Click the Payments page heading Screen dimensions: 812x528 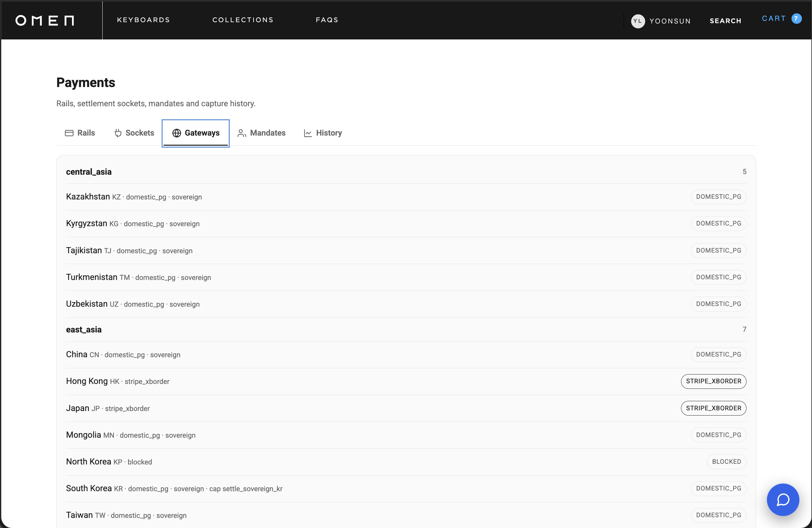86,82
